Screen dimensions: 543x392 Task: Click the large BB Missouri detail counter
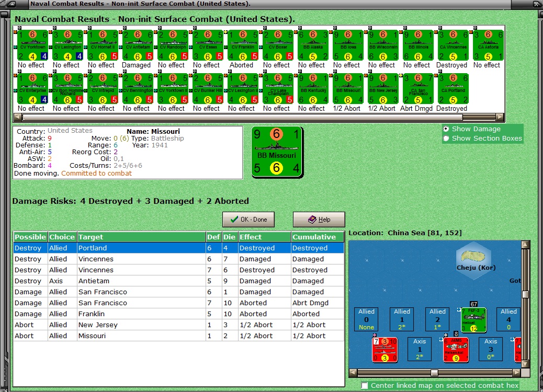(277, 152)
